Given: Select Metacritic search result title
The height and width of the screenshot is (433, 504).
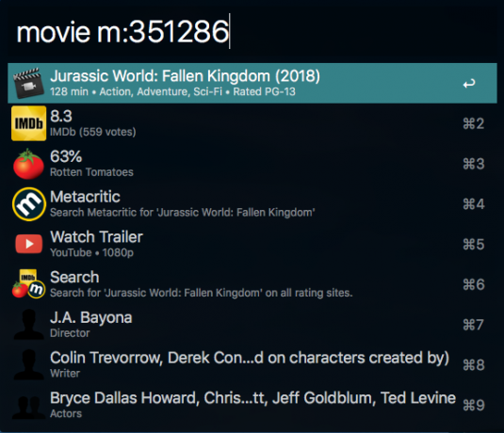Looking at the screenshot, I should pos(85,197).
